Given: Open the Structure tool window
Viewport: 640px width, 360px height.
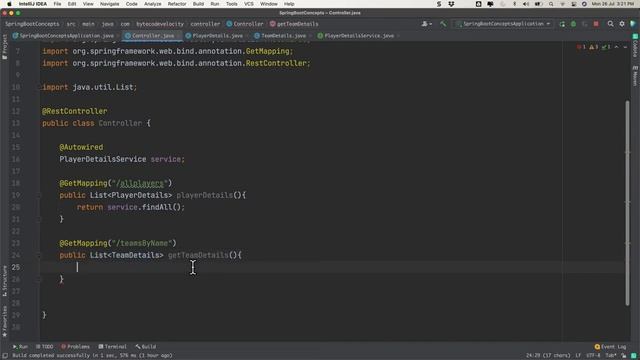Looking at the screenshot, I should (4, 281).
